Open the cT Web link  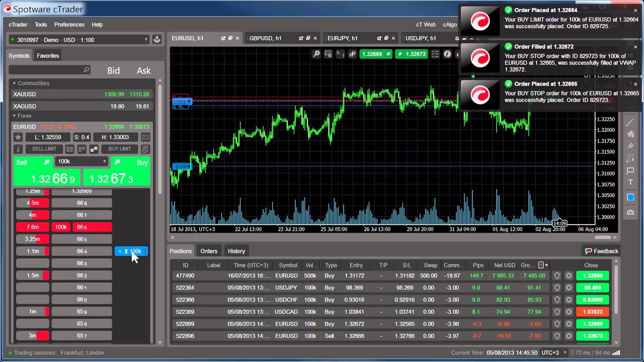(426, 25)
